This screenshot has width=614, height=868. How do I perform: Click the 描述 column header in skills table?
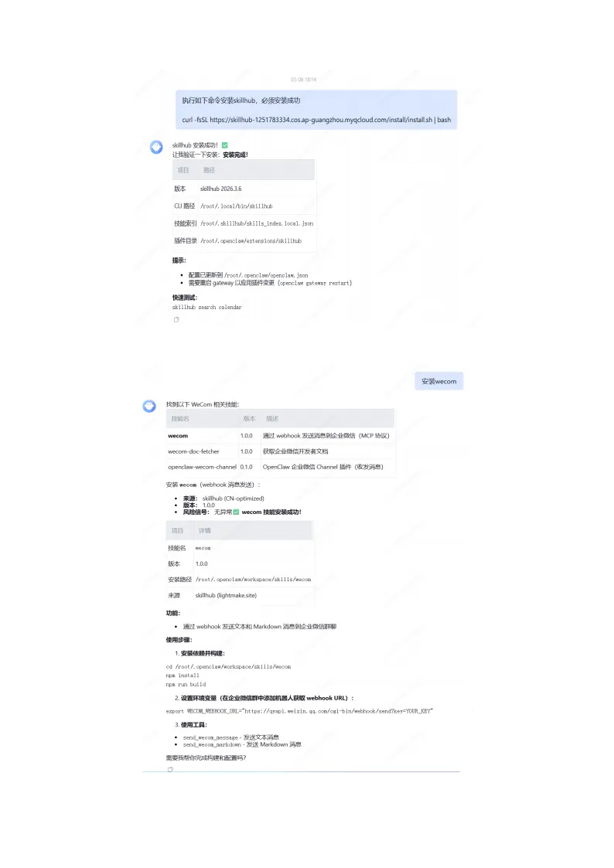pos(272,418)
